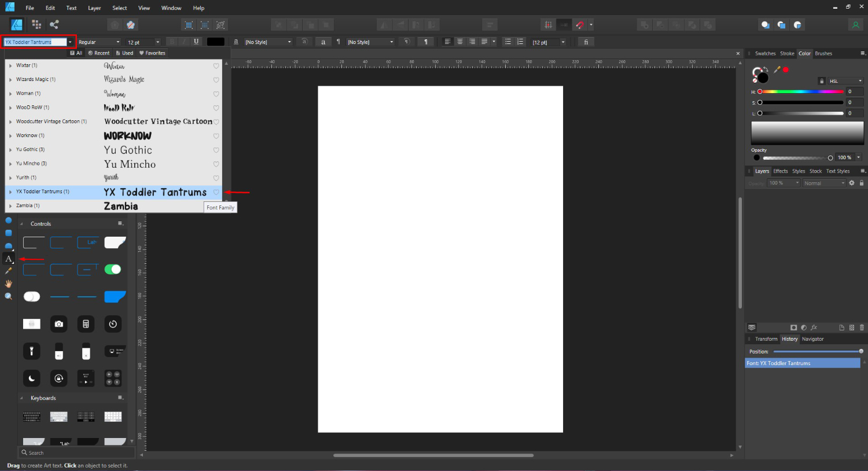Viewport: 868px width, 471px height.
Task: Toggle the color lock button beside HSL
Action: [822, 81]
